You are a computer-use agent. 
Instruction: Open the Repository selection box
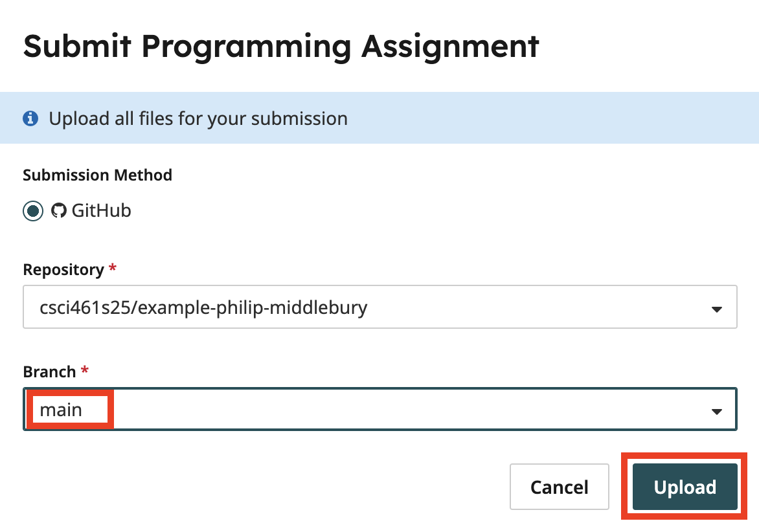pos(380,307)
